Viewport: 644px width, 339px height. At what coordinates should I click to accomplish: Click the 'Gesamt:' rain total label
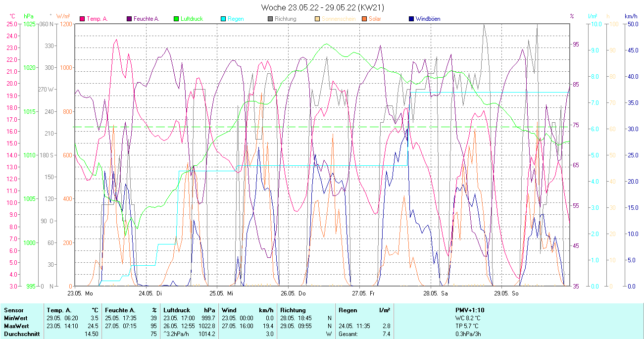pos(349,335)
